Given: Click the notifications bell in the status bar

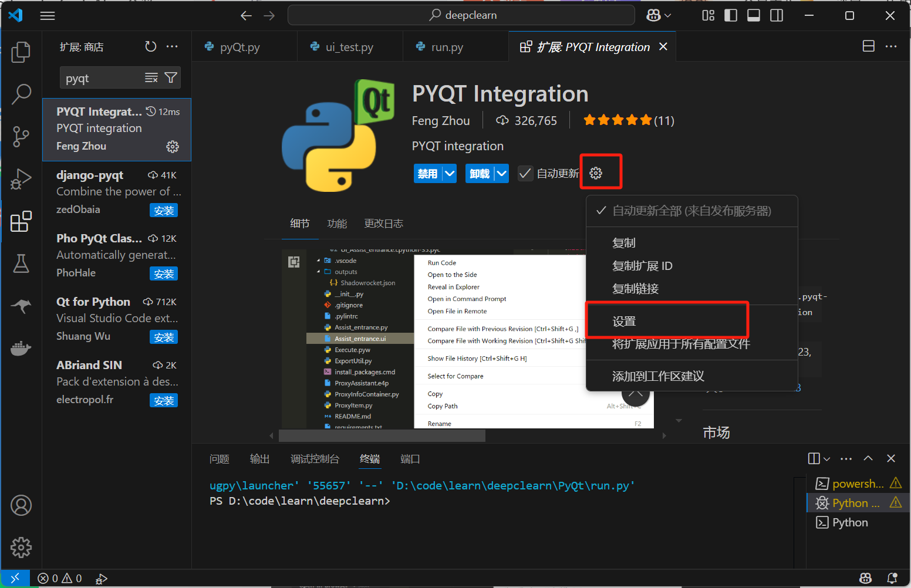Looking at the screenshot, I should [x=892, y=578].
